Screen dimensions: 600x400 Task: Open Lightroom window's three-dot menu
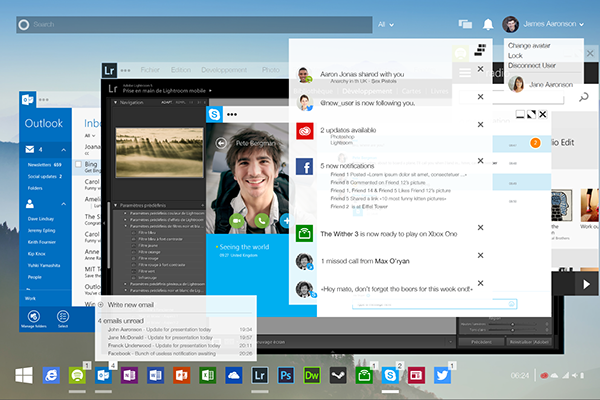tap(126, 70)
